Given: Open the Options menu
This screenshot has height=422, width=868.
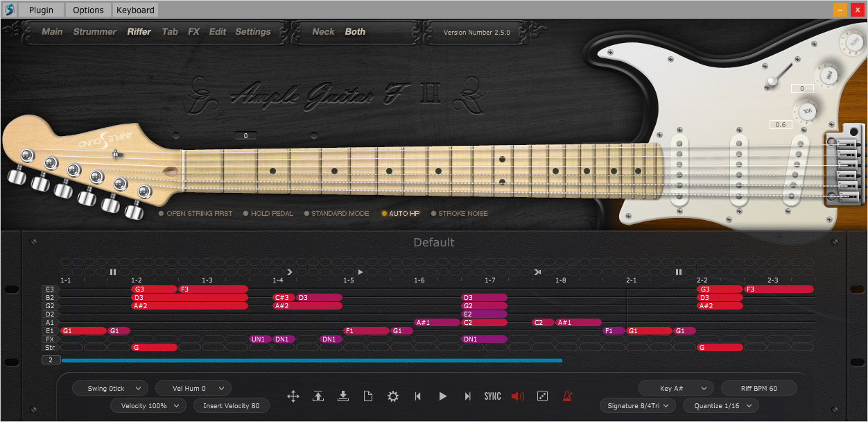Looking at the screenshot, I should coord(88,10).
